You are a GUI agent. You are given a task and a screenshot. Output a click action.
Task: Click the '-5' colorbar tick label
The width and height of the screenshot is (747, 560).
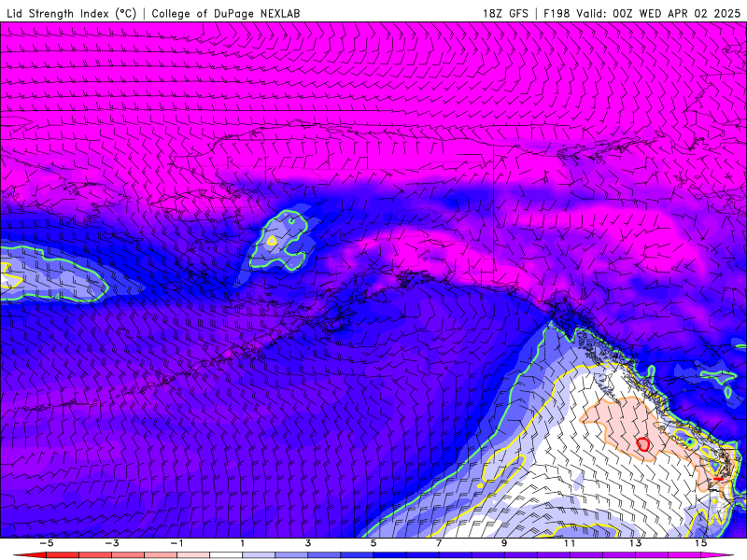(46, 543)
